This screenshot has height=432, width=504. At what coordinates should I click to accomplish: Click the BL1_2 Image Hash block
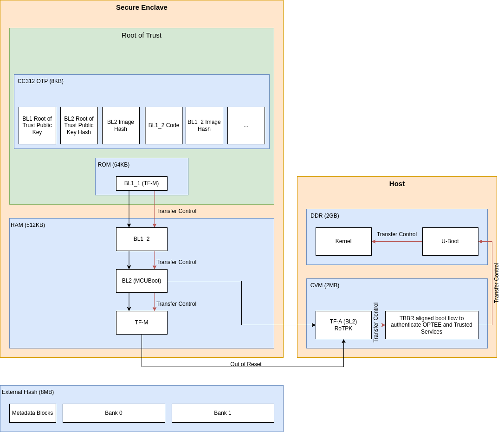204,125
